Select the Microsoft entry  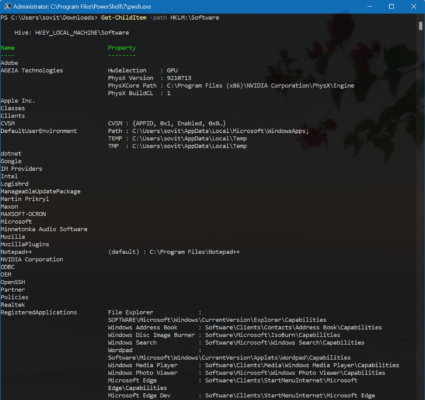point(16,221)
